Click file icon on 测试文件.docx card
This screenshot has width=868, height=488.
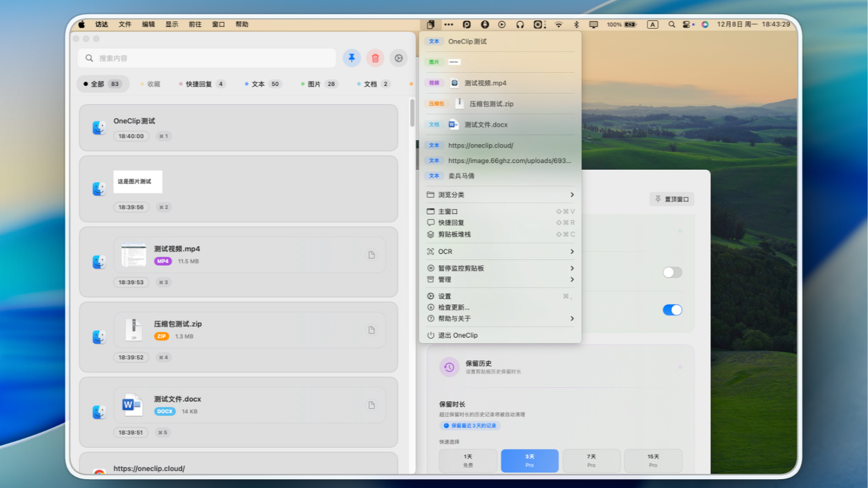pyautogui.click(x=371, y=405)
